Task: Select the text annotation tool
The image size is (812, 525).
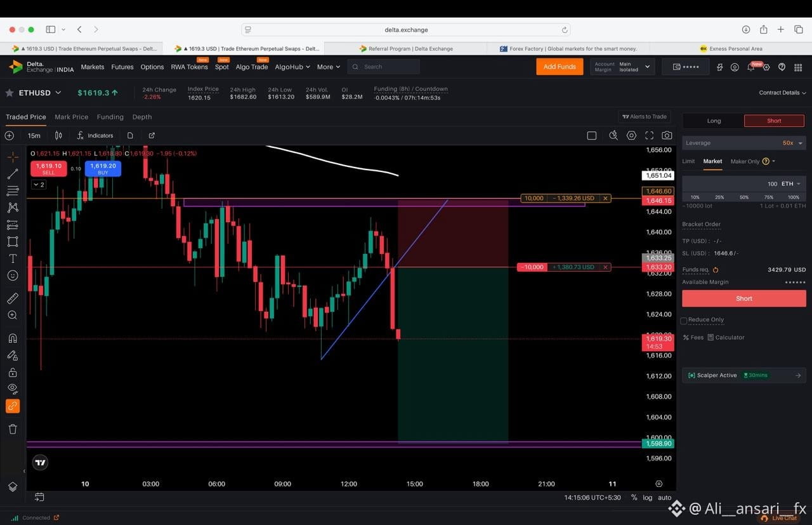Action: pos(12,258)
